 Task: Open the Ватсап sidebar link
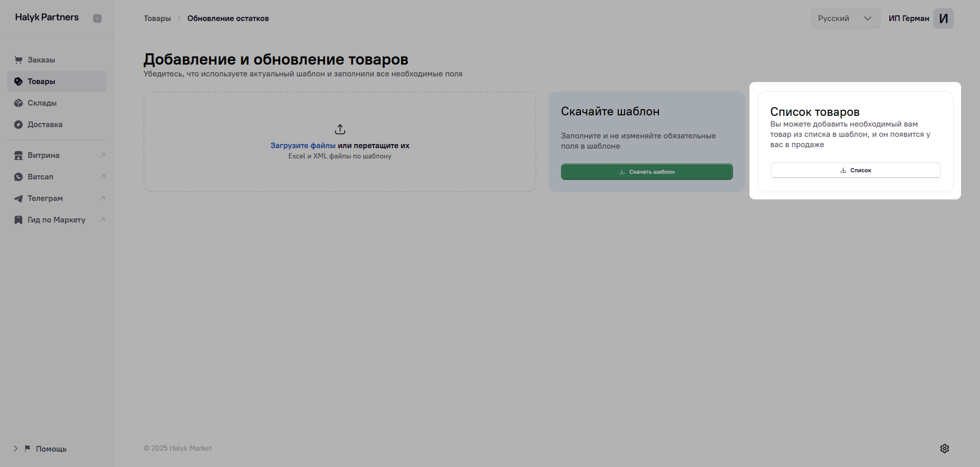tap(57, 177)
